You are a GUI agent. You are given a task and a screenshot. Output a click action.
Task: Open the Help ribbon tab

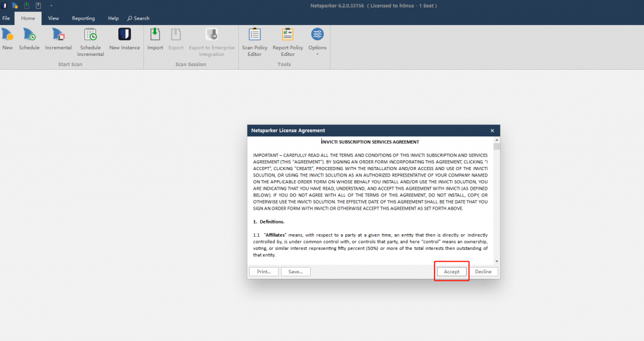113,18
